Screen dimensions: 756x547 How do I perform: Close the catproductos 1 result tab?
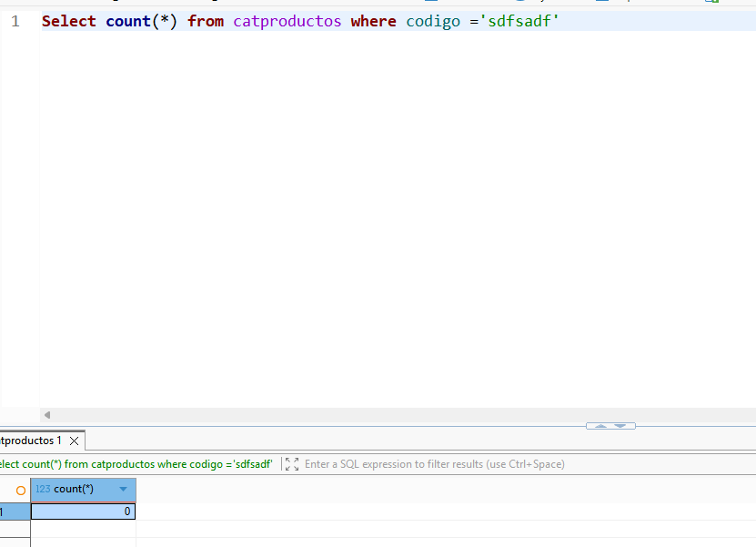pyautogui.click(x=74, y=441)
